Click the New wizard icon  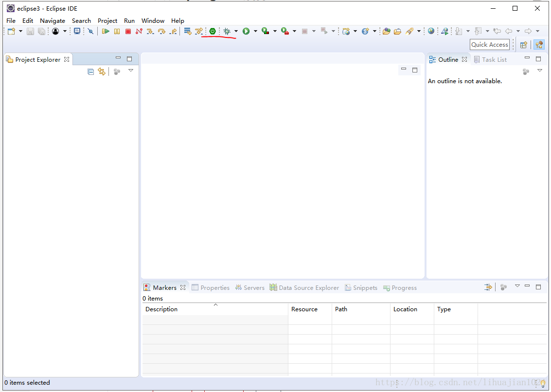(11, 31)
